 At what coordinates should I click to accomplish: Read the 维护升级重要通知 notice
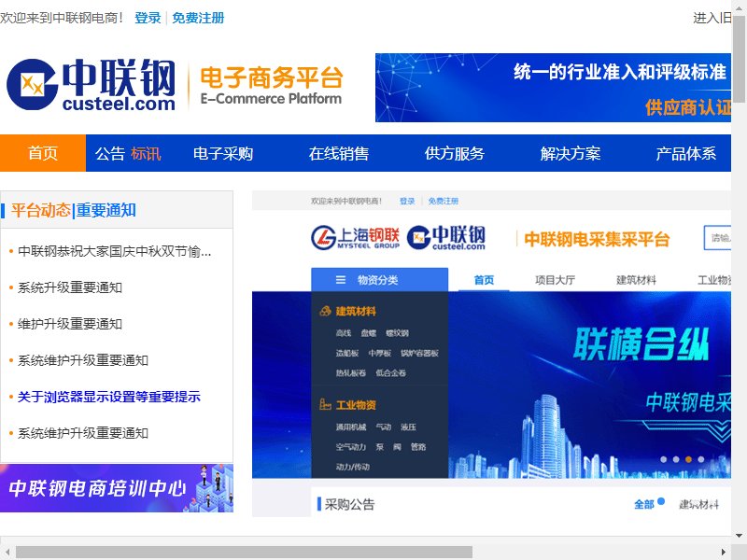pos(70,324)
